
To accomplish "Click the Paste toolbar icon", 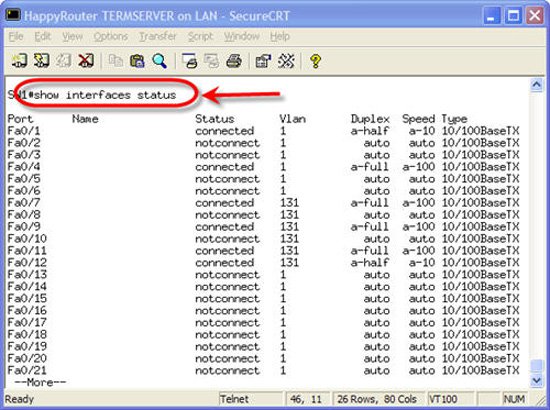I will click(x=137, y=61).
